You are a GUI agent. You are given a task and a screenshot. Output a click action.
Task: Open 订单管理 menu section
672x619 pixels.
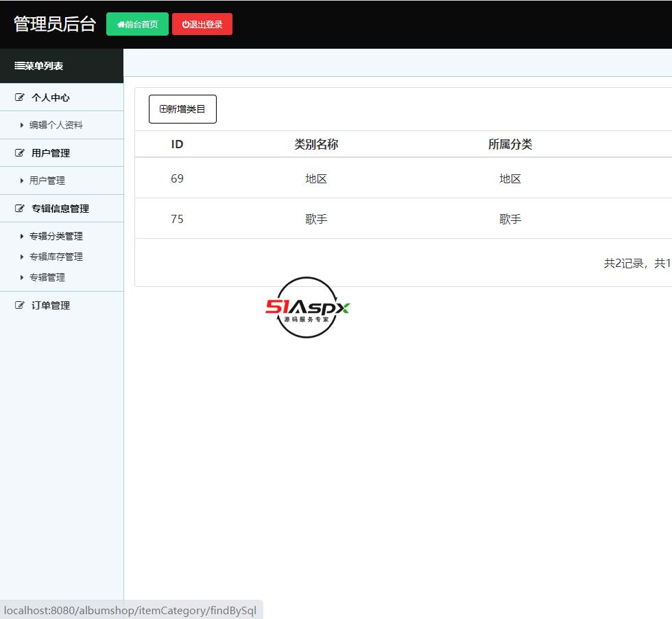tap(50, 305)
